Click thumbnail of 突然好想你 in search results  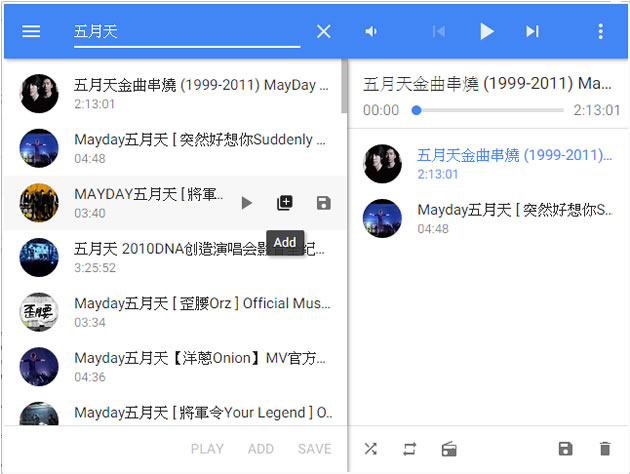click(39, 148)
